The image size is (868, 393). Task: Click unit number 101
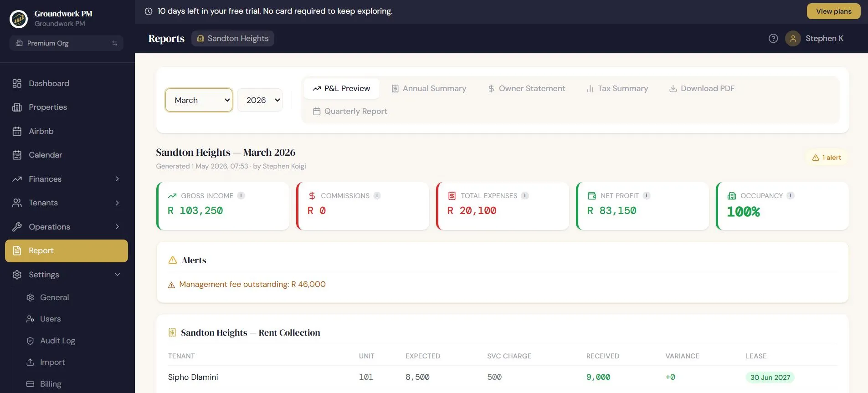(x=366, y=377)
